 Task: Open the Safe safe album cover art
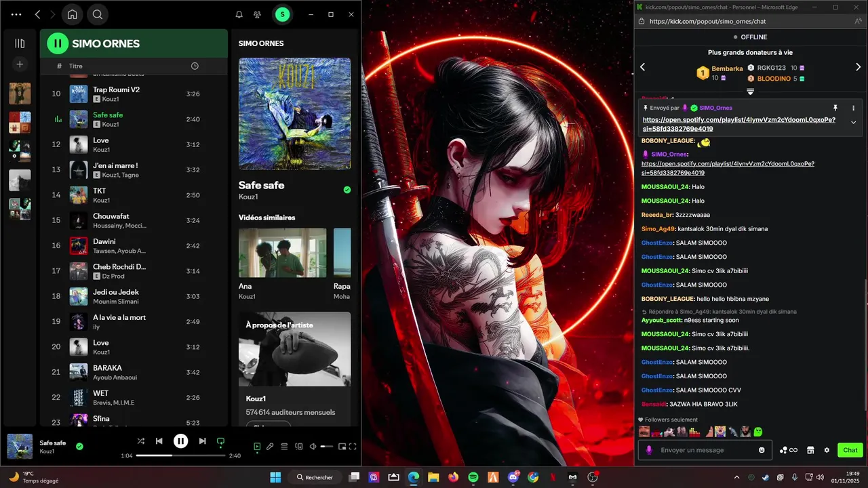(294, 113)
